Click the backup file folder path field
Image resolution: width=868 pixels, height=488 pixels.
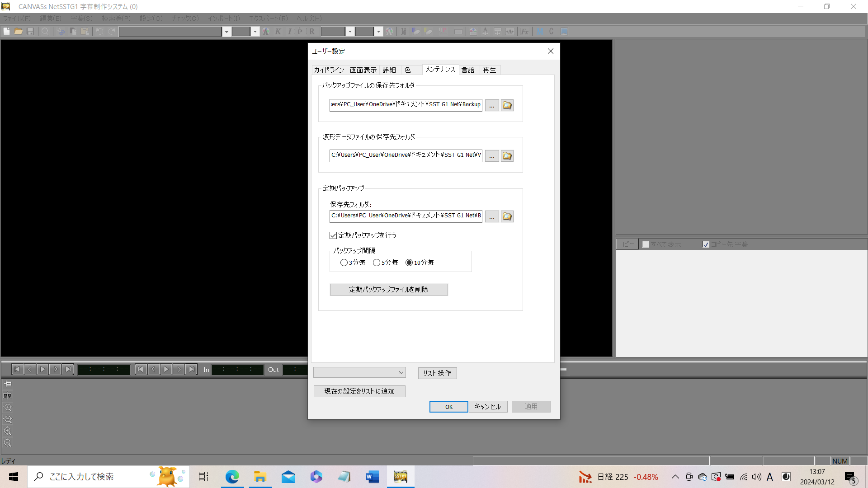click(406, 105)
